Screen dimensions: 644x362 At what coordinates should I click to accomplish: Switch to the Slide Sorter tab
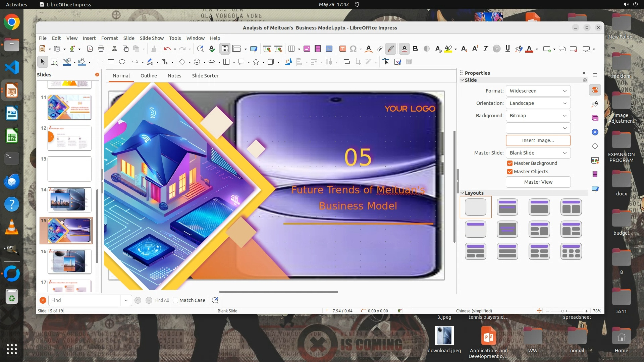coord(205,76)
